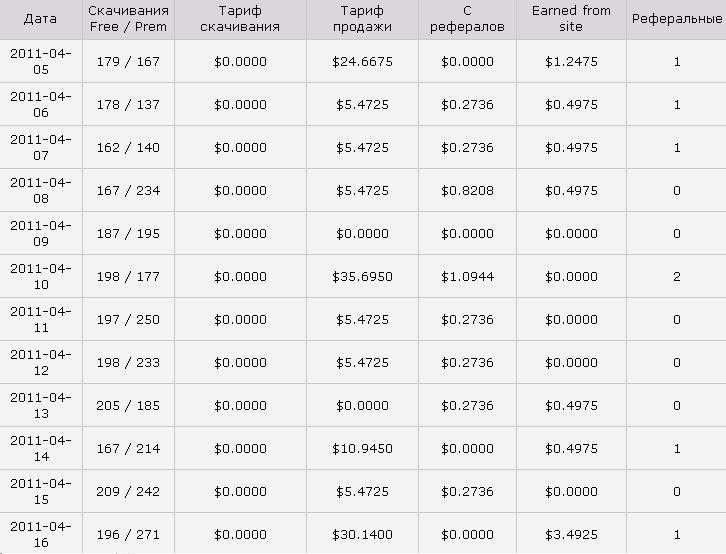Click the Тариф скачивания column header
Image resolution: width=726 pixels, height=554 pixels.
pos(240,19)
